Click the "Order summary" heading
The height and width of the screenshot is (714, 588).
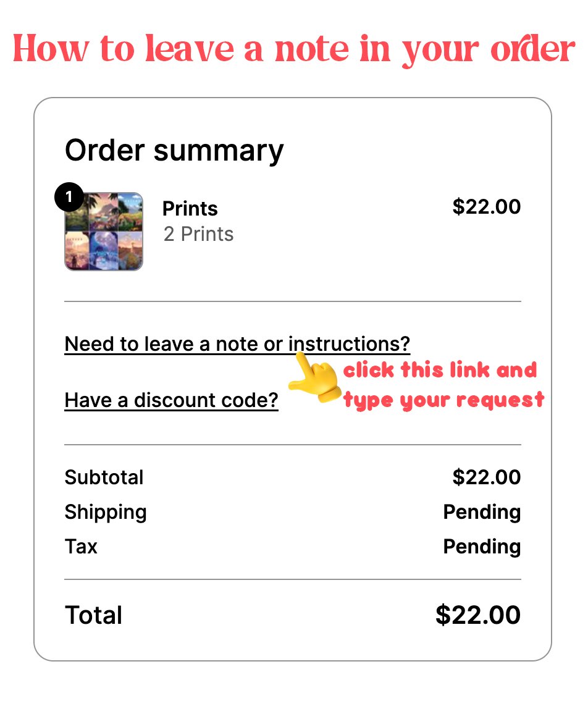click(174, 151)
